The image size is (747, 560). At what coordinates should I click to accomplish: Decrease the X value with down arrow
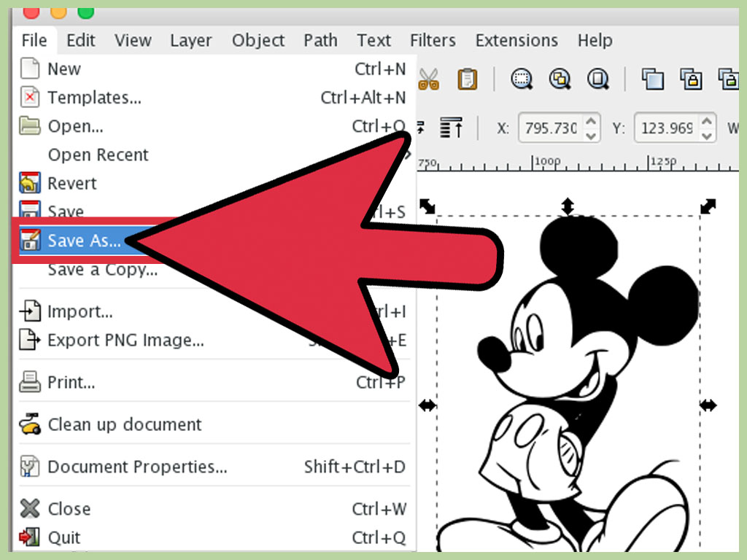[x=591, y=135]
